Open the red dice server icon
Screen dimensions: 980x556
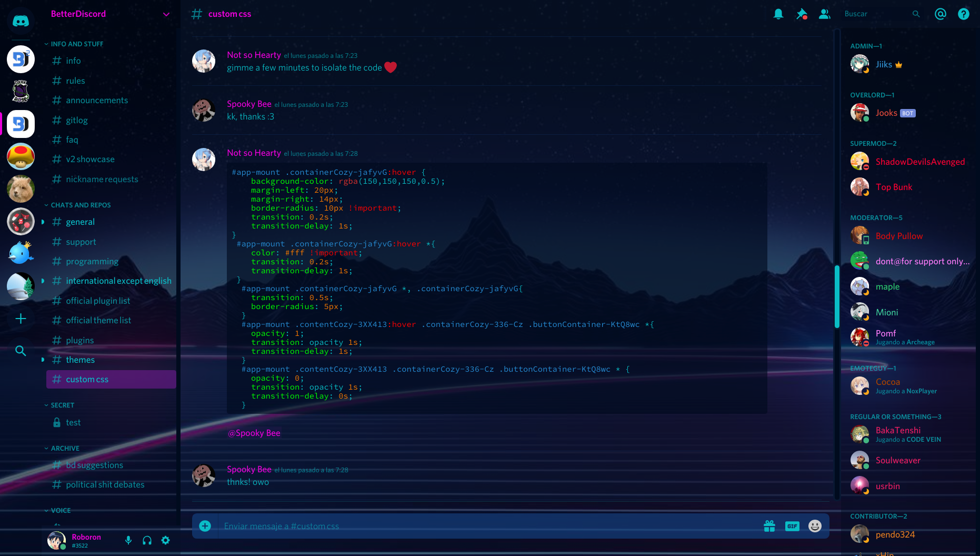pos(21,221)
